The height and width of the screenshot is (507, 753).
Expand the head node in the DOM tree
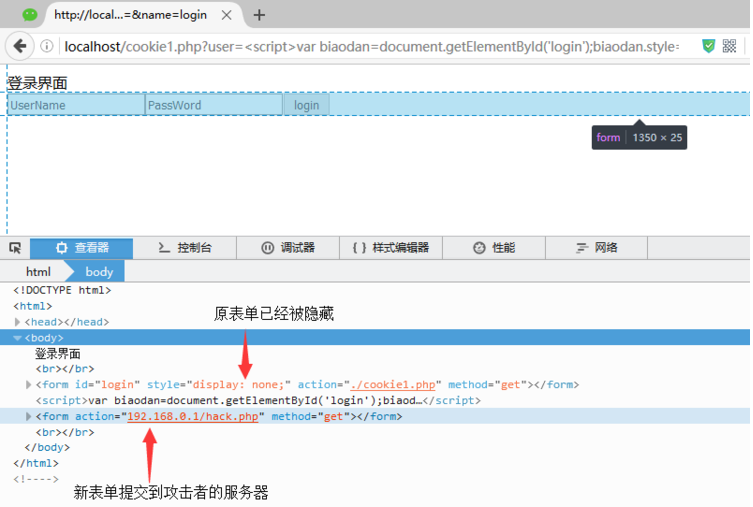coord(17,322)
